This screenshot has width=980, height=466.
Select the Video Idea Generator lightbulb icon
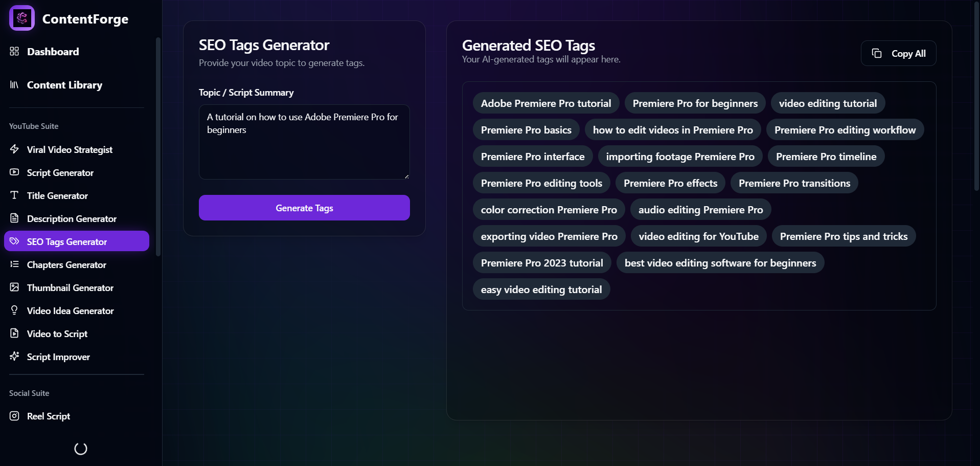(14, 310)
